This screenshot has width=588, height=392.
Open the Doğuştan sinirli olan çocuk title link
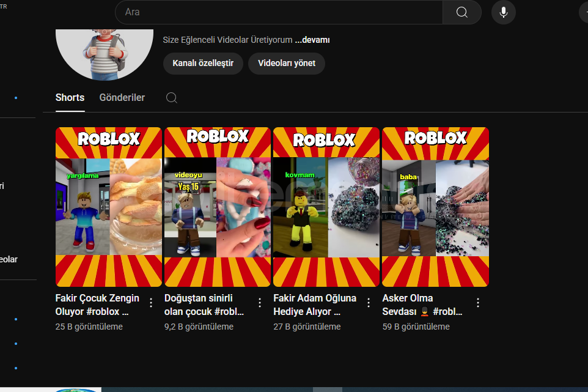204,305
